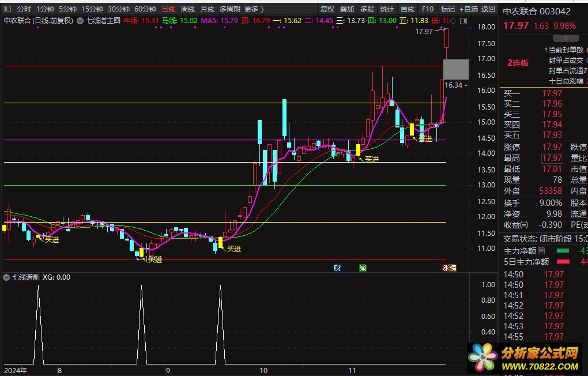Screen dimensions: 588x376
Task: Click the grey box on price axis
Action: 455,69
